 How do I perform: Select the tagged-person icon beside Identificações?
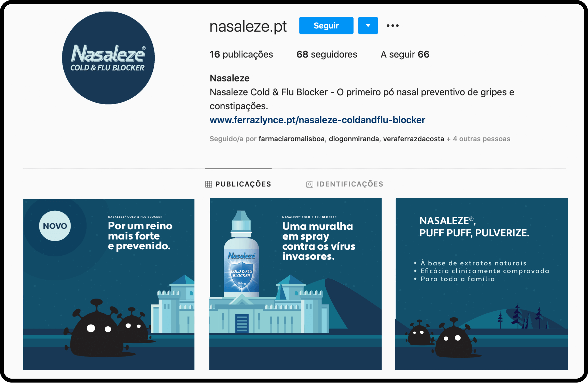pos(310,184)
